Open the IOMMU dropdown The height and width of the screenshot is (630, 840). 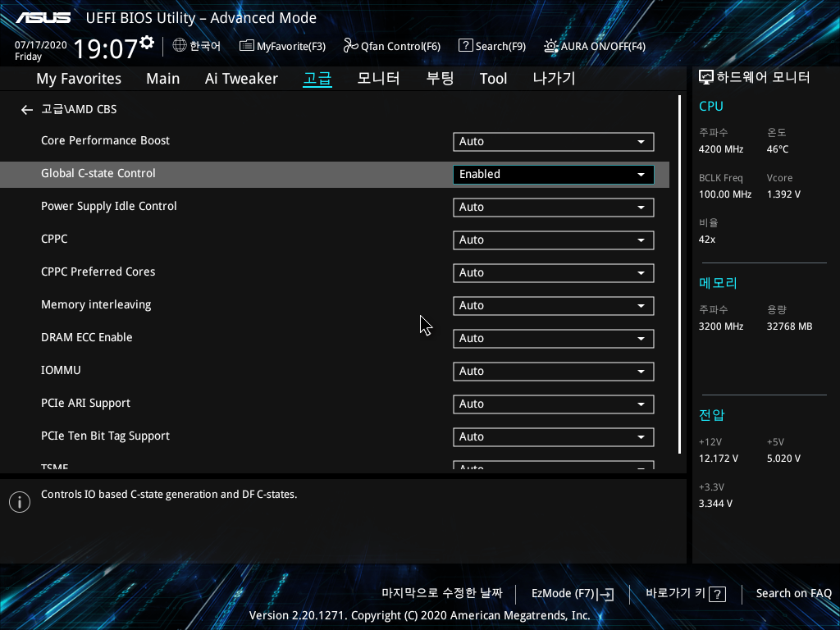(x=554, y=372)
